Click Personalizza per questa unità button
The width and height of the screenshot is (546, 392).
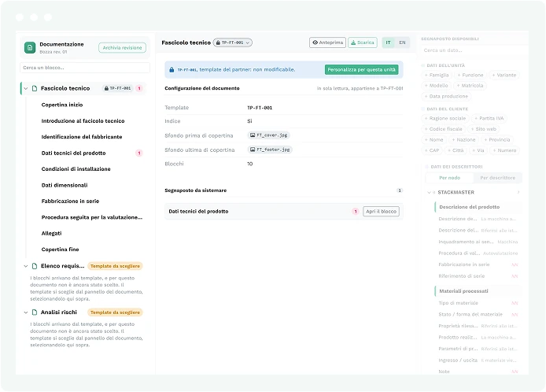(361, 70)
